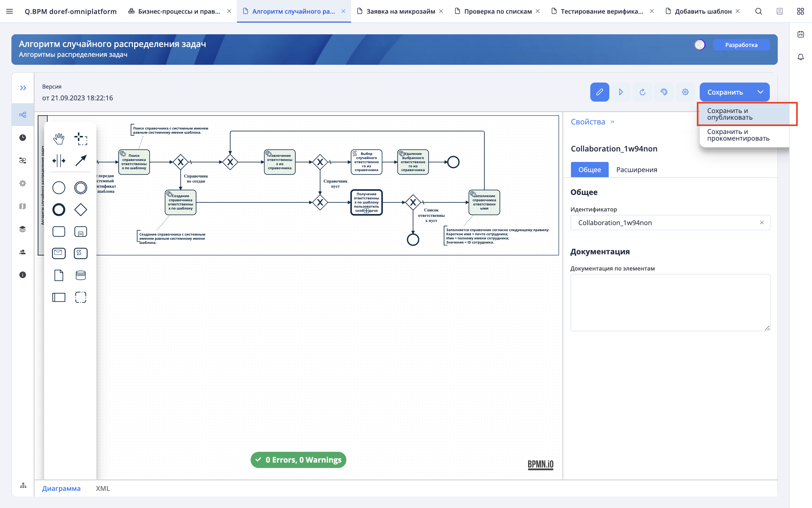Collapse the Свойства panel chevrons
The image size is (812, 508).
click(612, 122)
